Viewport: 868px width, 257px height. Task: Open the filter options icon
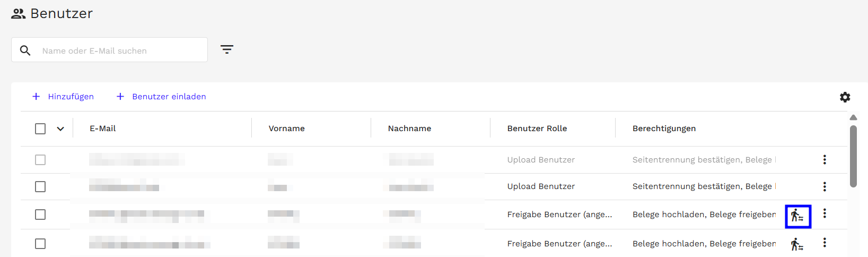pos(227,49)
